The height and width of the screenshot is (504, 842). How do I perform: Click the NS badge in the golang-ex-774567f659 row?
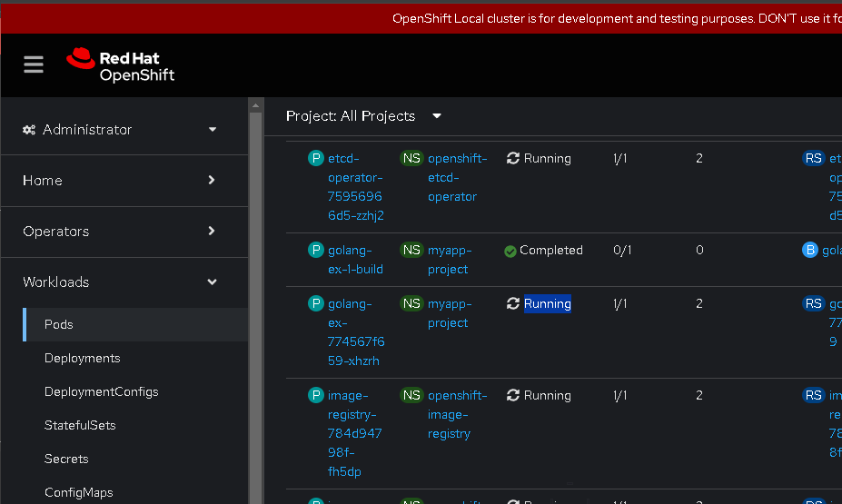[411, 304]
